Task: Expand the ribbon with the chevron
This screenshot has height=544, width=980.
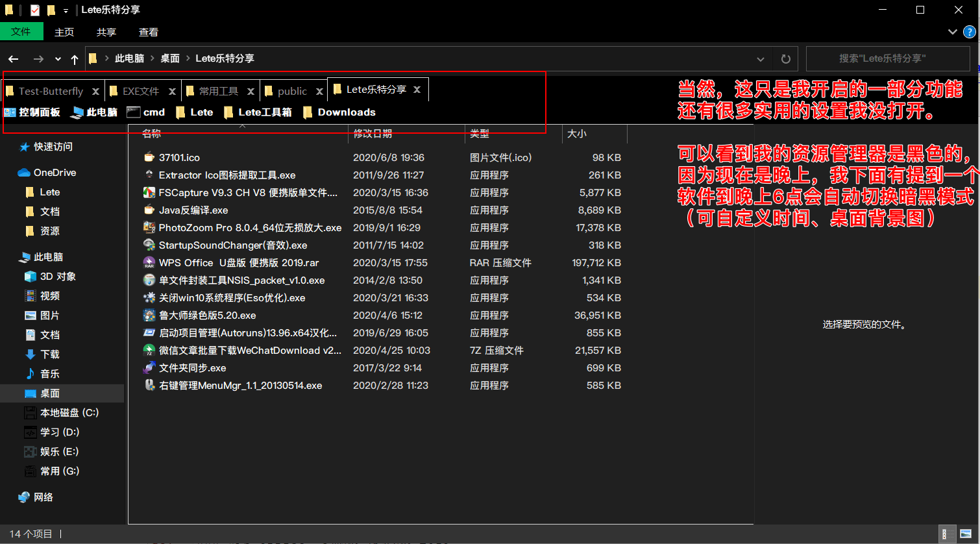Action: pos(952,32)
